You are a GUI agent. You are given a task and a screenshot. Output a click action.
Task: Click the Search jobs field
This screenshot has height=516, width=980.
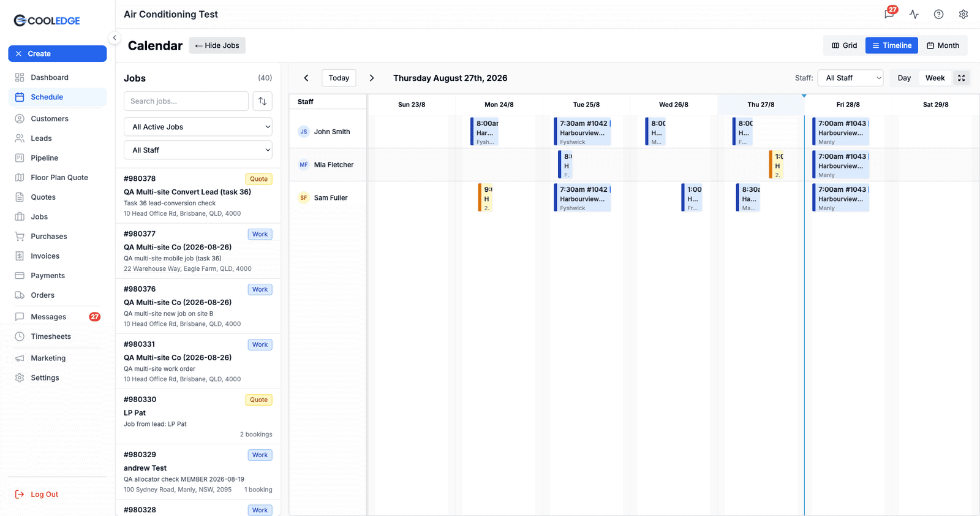[186, 101]
